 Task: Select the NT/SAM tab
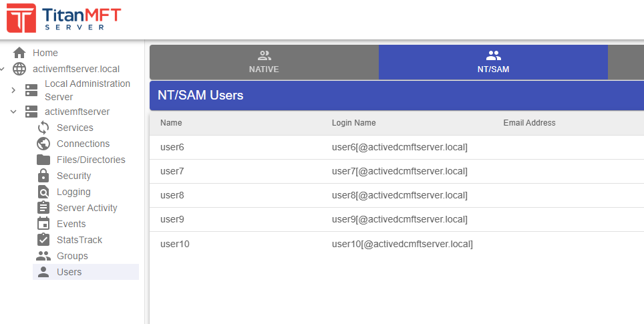pos(493,62)
